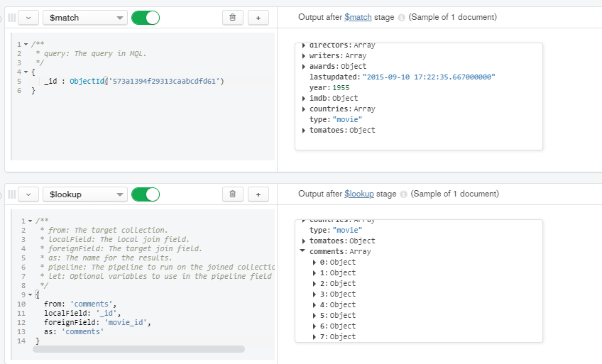Grab the drag handle of $match stage
The image size is (602, 364).
tap(11, 17)
